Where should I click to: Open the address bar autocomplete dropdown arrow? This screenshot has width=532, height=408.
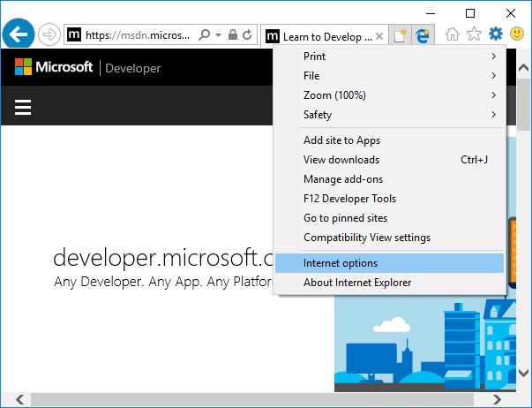(x=218, y=34)
